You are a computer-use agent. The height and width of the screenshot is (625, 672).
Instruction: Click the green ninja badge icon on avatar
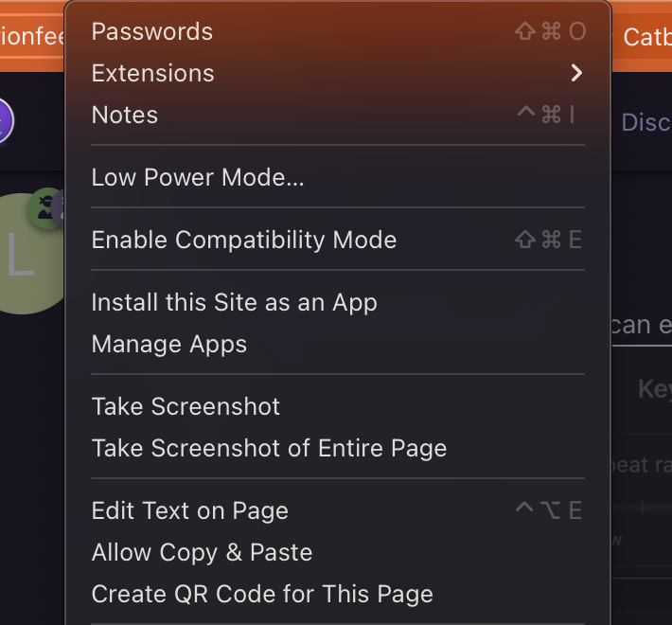(45, 207)
